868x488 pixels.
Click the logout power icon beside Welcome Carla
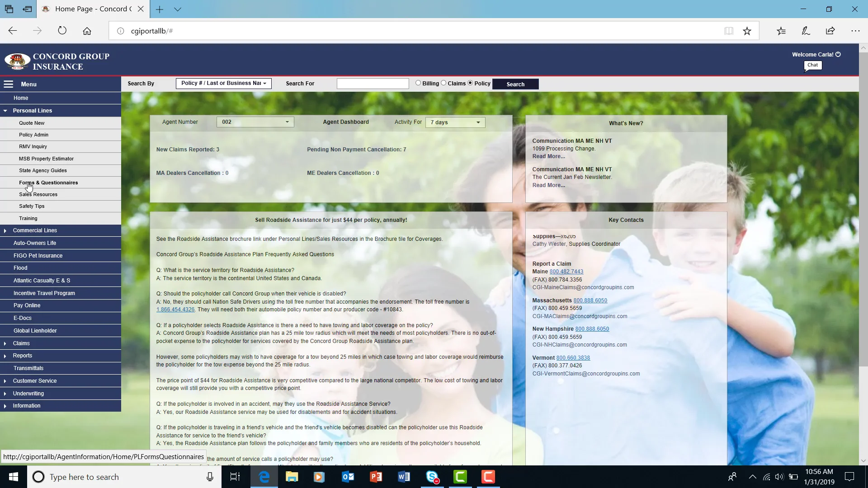pos(838,54)
